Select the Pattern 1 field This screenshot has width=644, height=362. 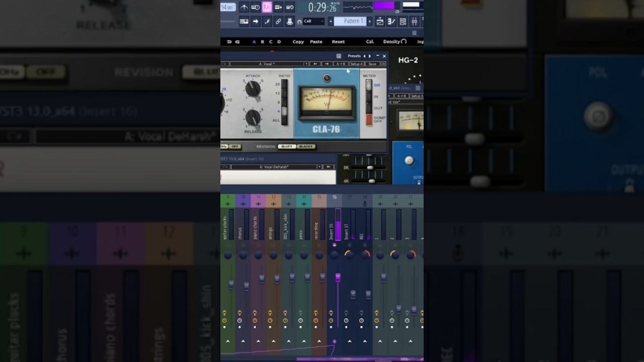[x=351, y=21]
